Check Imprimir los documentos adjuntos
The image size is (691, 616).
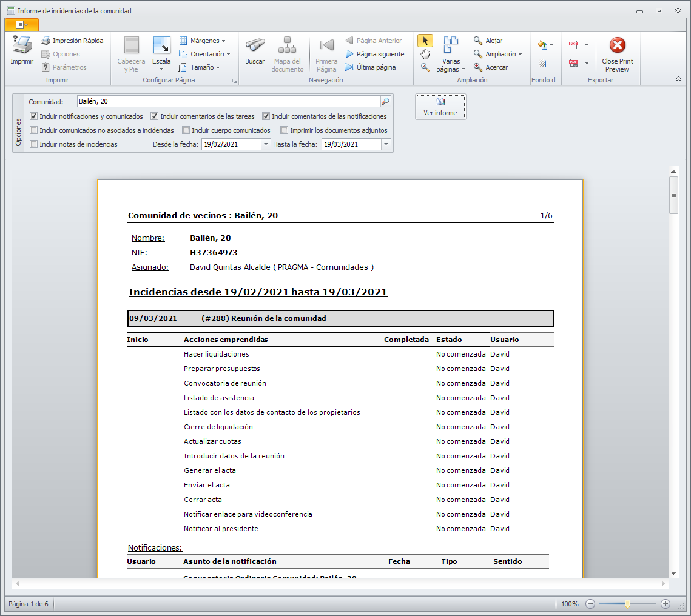tap(285, 130)
